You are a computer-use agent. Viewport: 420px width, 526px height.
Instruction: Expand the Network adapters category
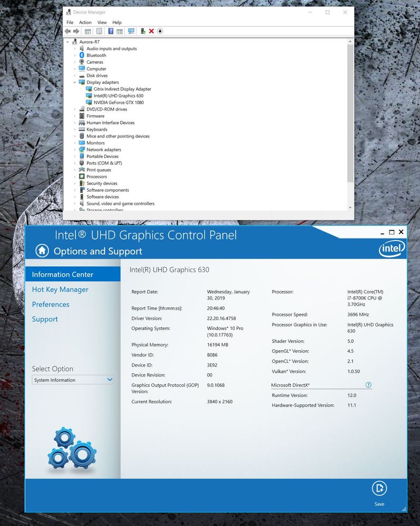(x=75, y=150)
